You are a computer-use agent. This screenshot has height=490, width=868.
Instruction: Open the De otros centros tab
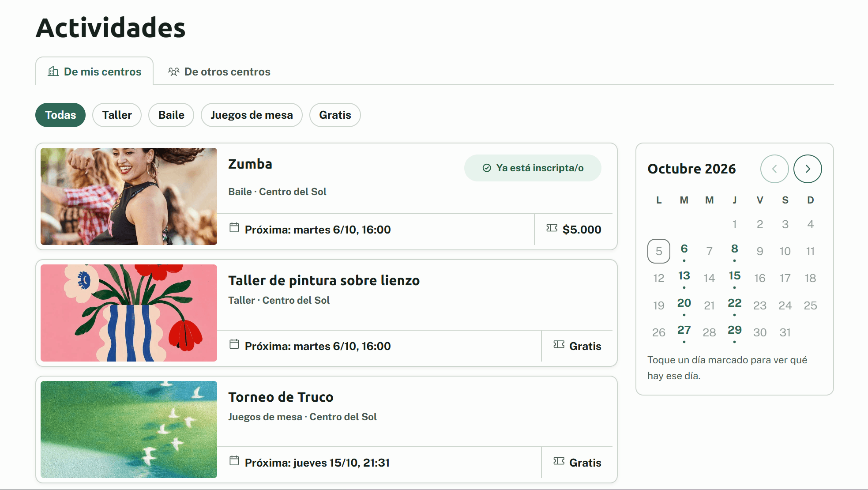pos(219,72)
